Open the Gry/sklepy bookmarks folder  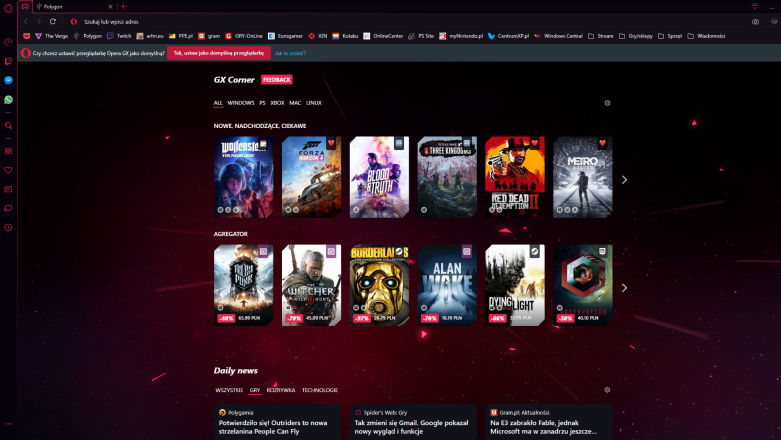coord(636,36)
